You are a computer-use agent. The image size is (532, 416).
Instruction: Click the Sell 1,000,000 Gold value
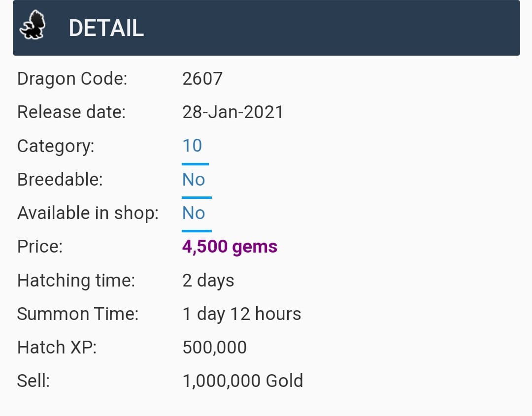242,381
